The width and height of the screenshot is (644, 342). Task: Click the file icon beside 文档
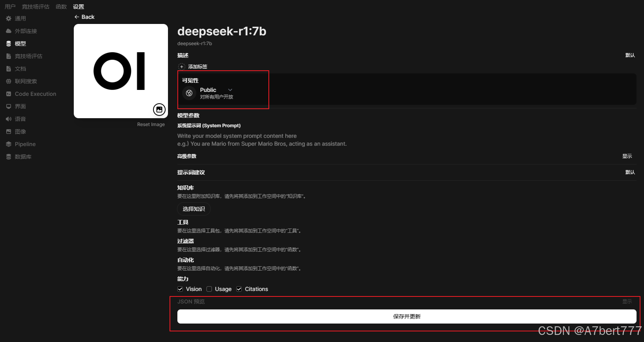coord(9,69)
